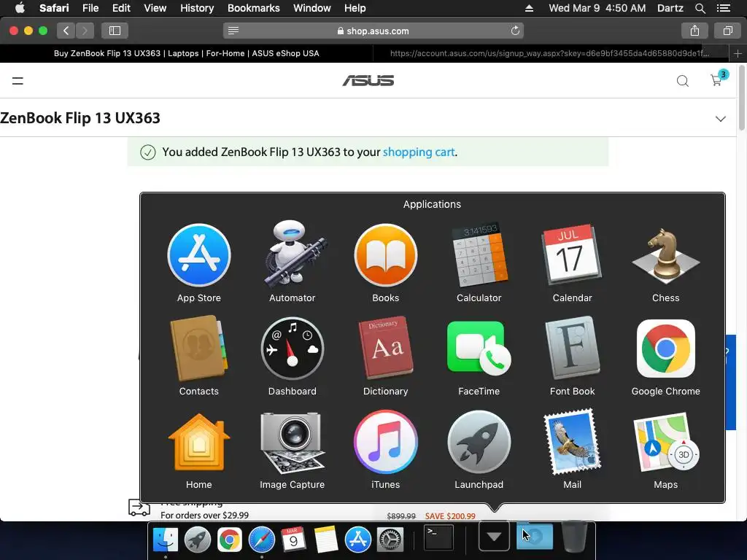Launch Dashboard from the Applications grid
Viewport: 747px width, 560px height.
[292, 349]
